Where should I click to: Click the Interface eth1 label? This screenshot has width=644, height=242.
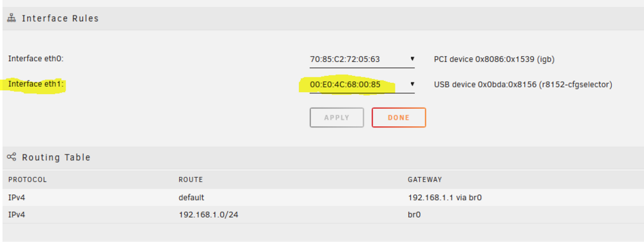click(x=37, y=84)
